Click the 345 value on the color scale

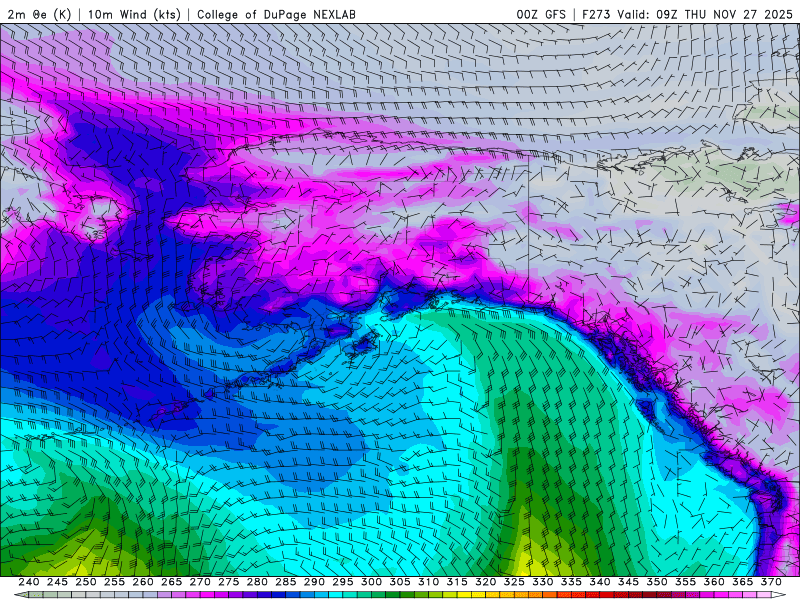tap(629, 582)
